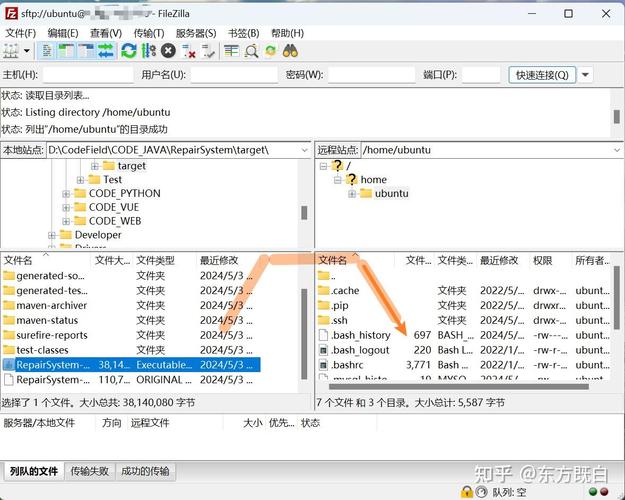625x500 pixels.
Task: Click the .cache folder icon in remote list
Action: point(323,290)
